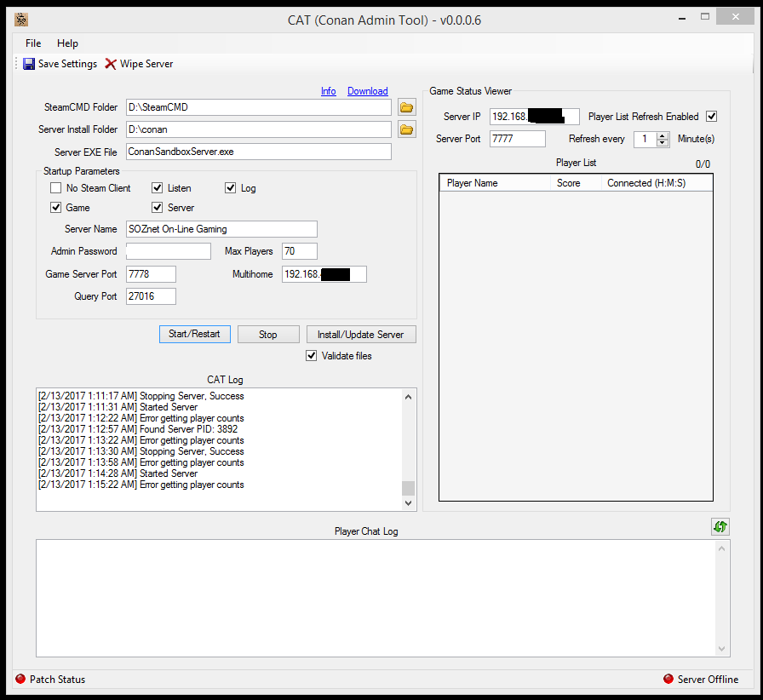Increase the refresh minutes with up arrow

[663, 135]
